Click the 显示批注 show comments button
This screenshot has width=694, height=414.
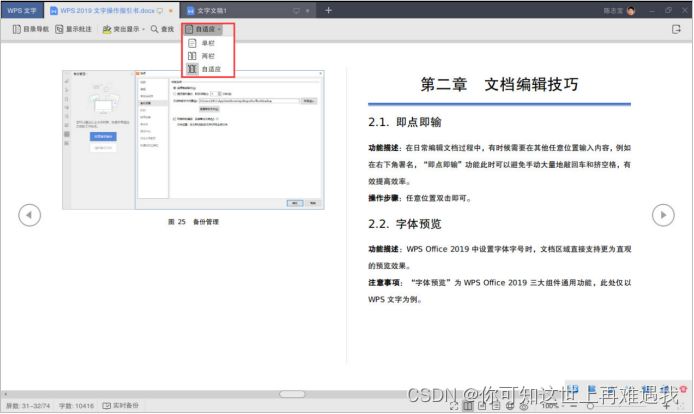pos(73,29)
